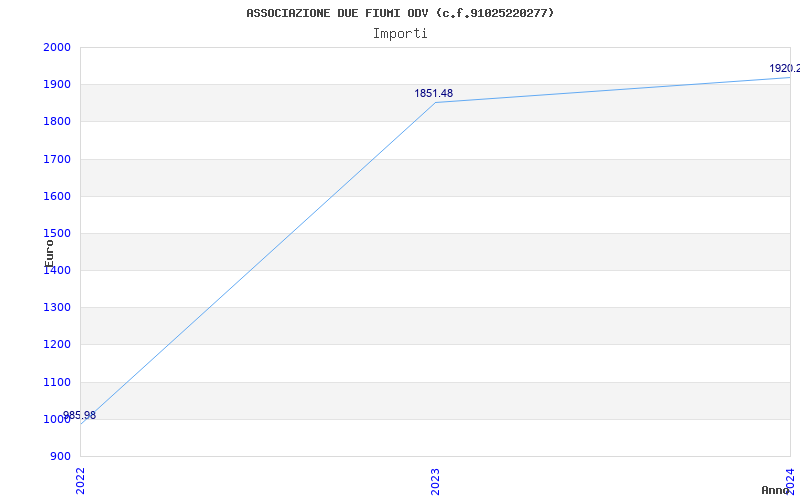Click the 900 y-axis value
This screenshot has height=500, width=800.
60,456
